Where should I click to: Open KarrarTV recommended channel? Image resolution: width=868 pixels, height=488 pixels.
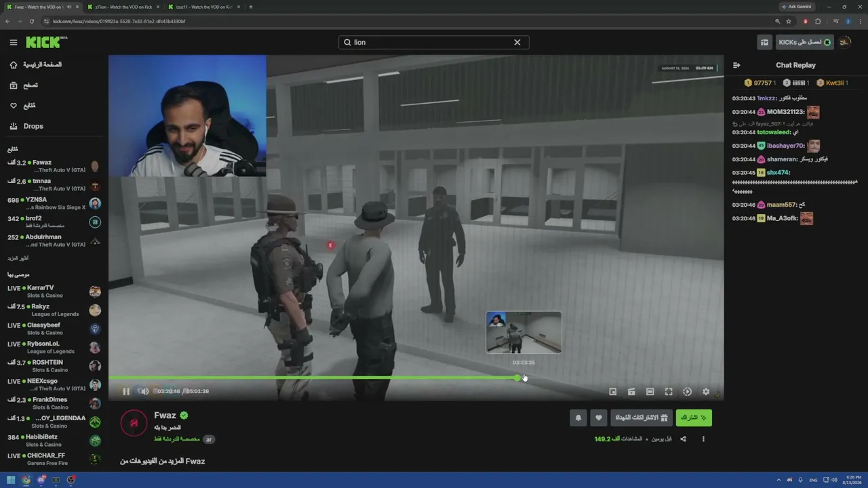54,291
